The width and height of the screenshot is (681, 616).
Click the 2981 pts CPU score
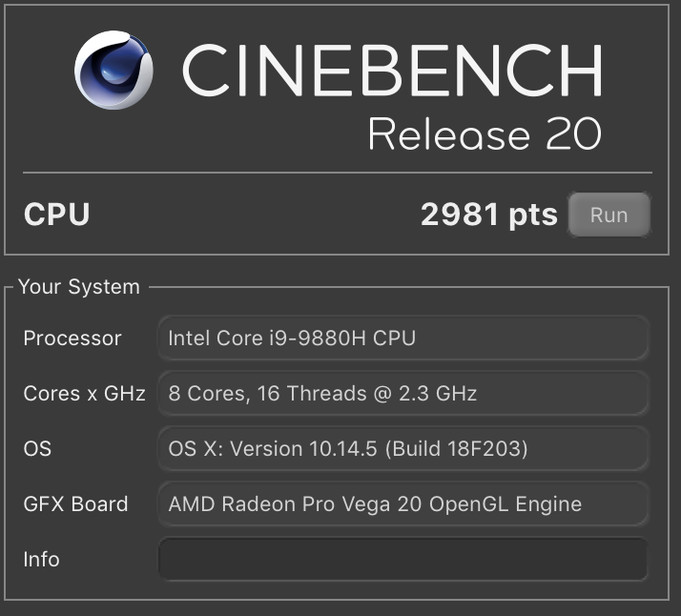point(489,215)
